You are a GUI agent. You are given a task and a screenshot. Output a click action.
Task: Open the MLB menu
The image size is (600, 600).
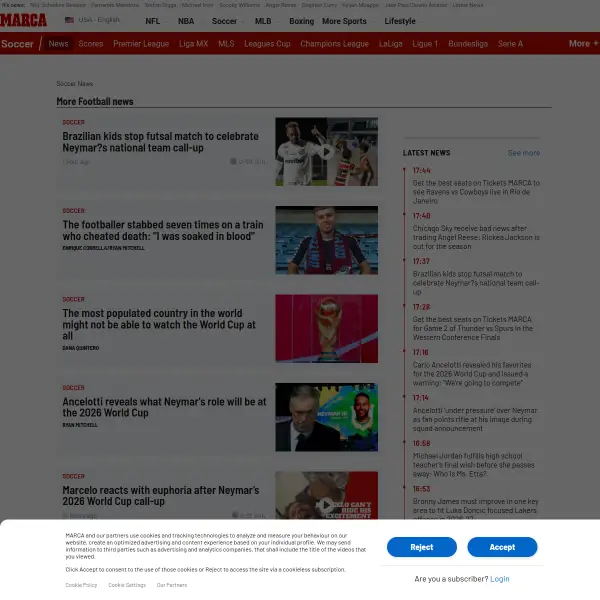(x=263, y=21)
